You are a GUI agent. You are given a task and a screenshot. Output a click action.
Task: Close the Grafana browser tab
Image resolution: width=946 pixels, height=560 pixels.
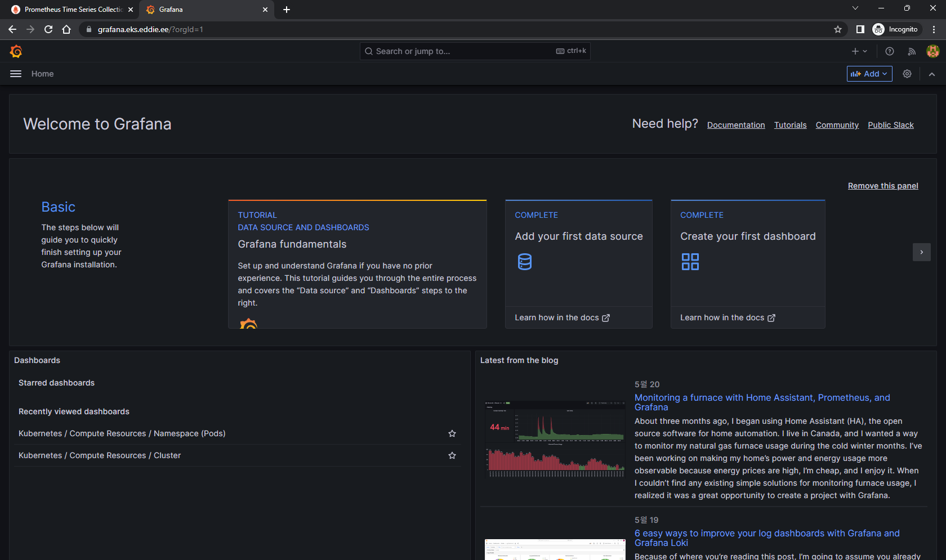point(265,10)
